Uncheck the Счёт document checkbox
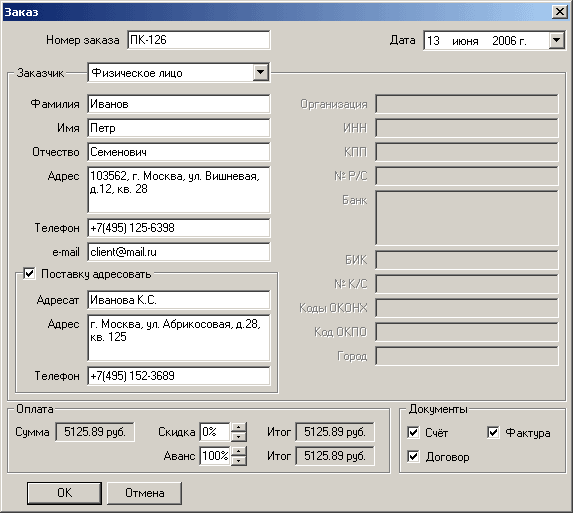Viewport: 573px width, 513px height. (413, 433)
